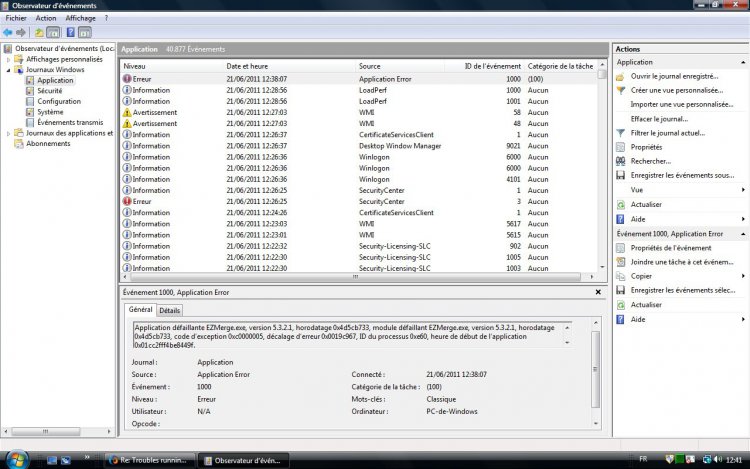Viewport: 750px width, 469px height.
Task: Expand the Copier submenu arrow
Action: coord(743,276)
